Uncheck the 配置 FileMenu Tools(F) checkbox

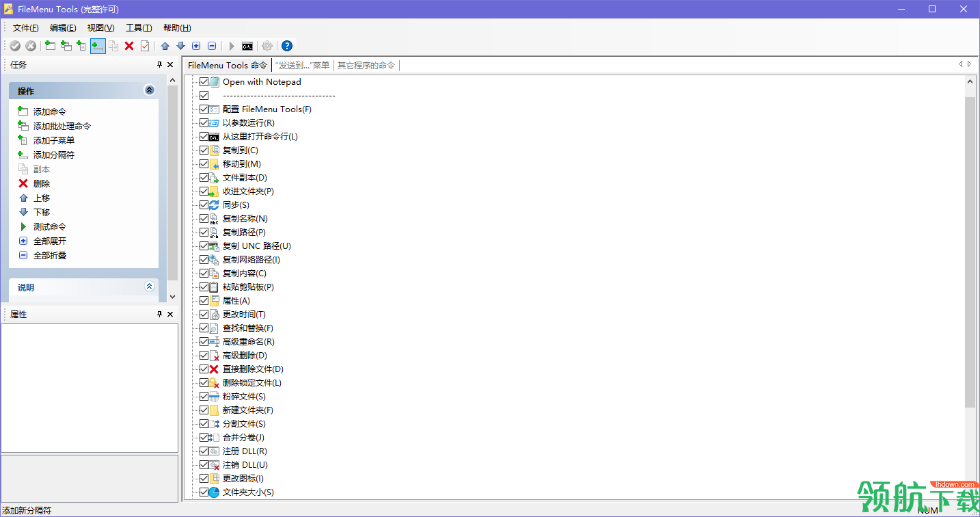tap(204, 109)
